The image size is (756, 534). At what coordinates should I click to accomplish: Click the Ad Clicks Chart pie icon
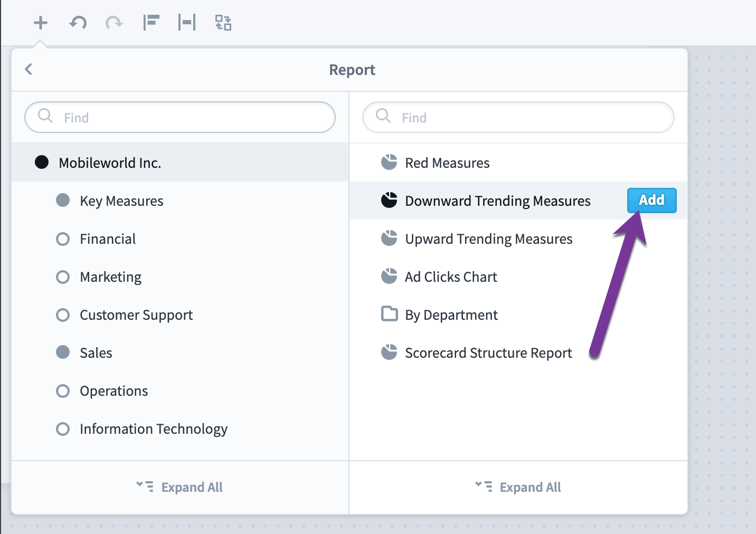tap(389, 276)
